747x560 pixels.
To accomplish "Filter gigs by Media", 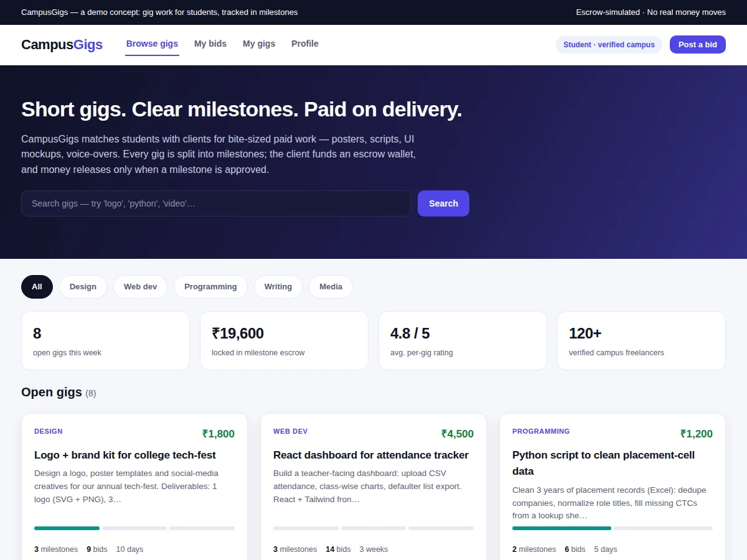I will tap(331, 287).
